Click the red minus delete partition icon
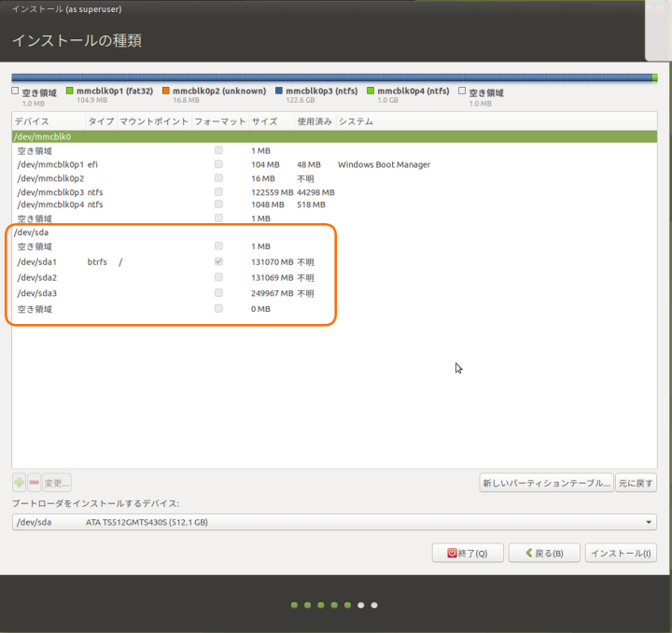Viewport: 672px width, 633px height. (x=35, y=483)
